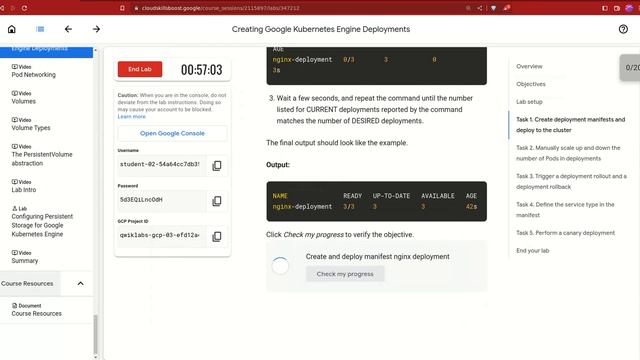Screen dimensions: 640x360
Task: Toggle the browser sidebar panel icon
Action: coord(604,8)
